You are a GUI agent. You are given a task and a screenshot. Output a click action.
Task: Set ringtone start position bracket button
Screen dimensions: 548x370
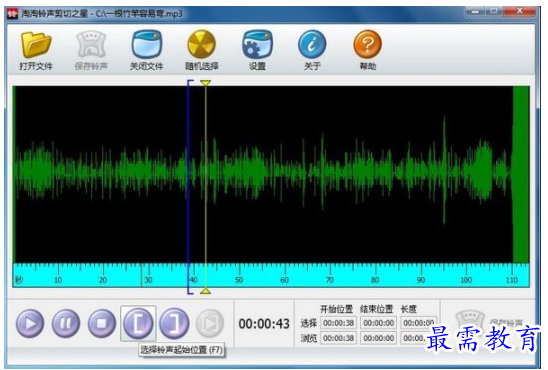click(138, 323)
